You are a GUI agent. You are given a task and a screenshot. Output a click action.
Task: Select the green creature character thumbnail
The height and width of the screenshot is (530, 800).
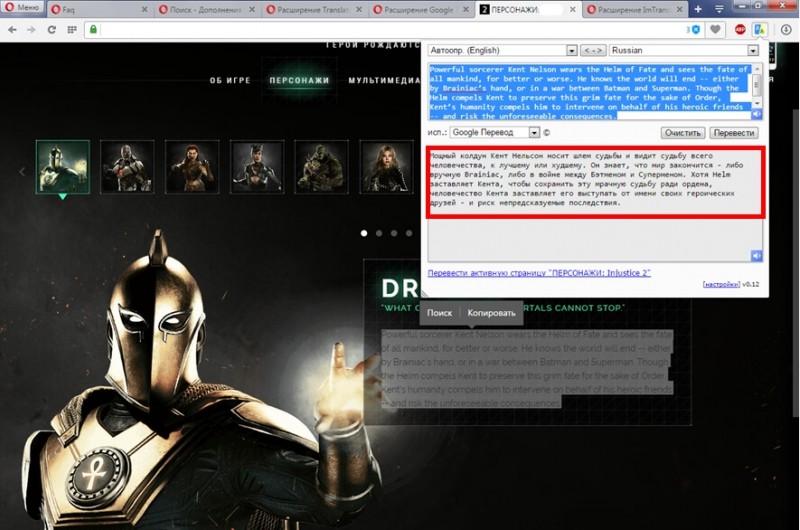tap(321, 167)
